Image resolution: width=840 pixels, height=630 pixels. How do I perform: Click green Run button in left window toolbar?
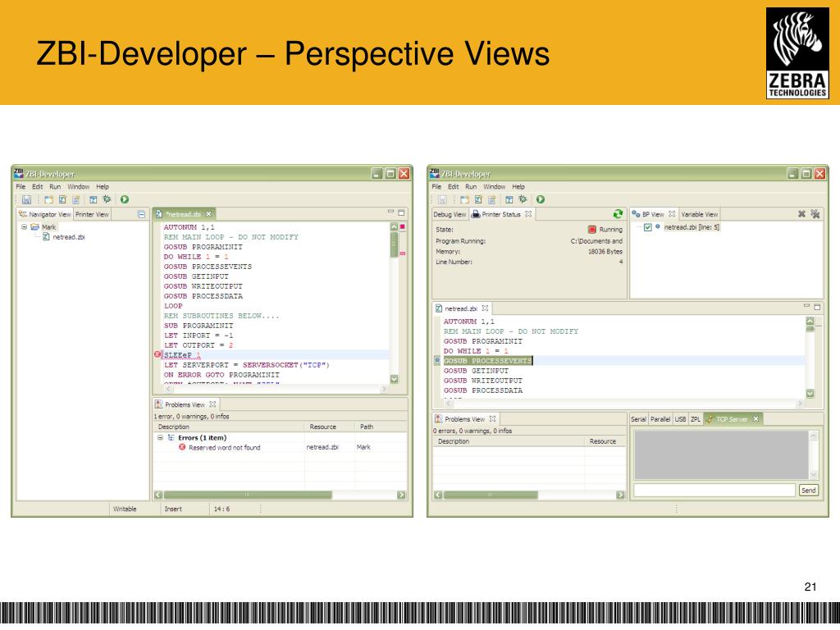[x=125, y=199]
